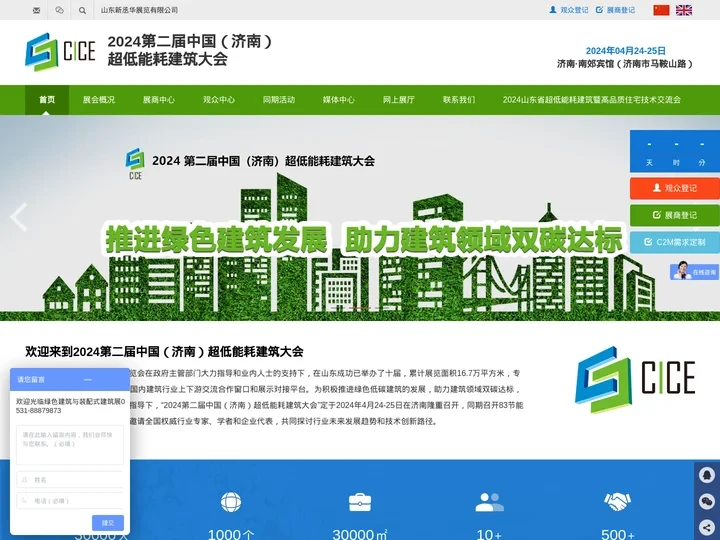This screenshot has height=540, width=720.
Task: Click the 欢迎来到2024第二届中国（济南）超低能耗建筑大会 heading
Action: tap(164, 352)
